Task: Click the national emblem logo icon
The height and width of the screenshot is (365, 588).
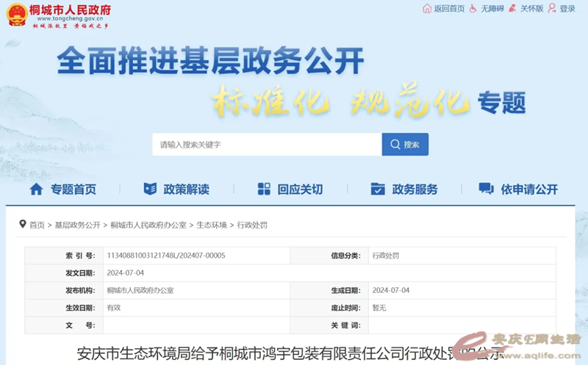Action: tap(16, 15)
